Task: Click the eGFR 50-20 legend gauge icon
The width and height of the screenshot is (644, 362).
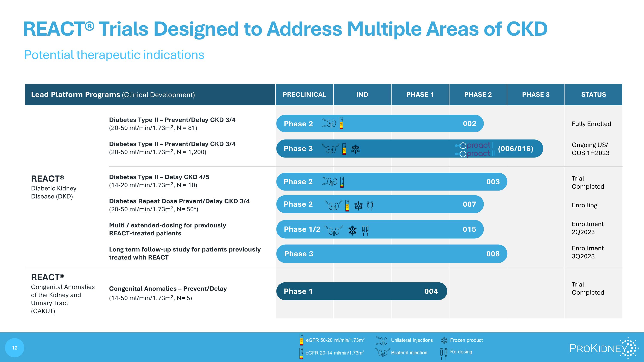Action: (x=302, y=340)
